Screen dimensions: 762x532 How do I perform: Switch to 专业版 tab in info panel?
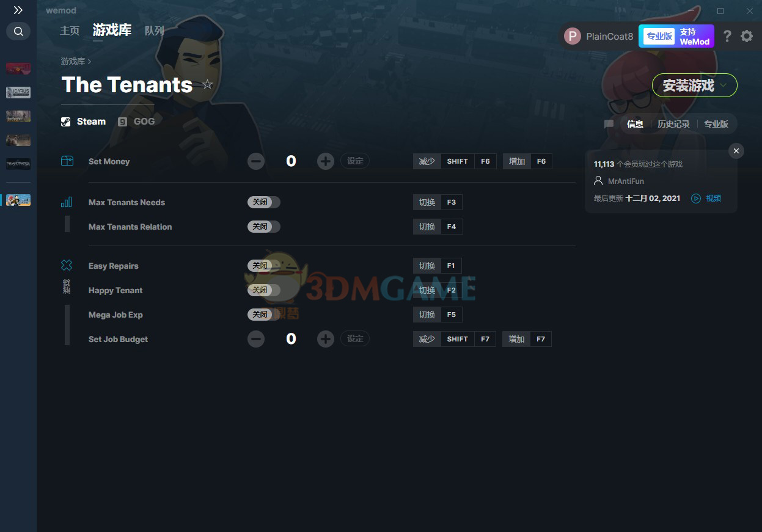coord(716,124)
